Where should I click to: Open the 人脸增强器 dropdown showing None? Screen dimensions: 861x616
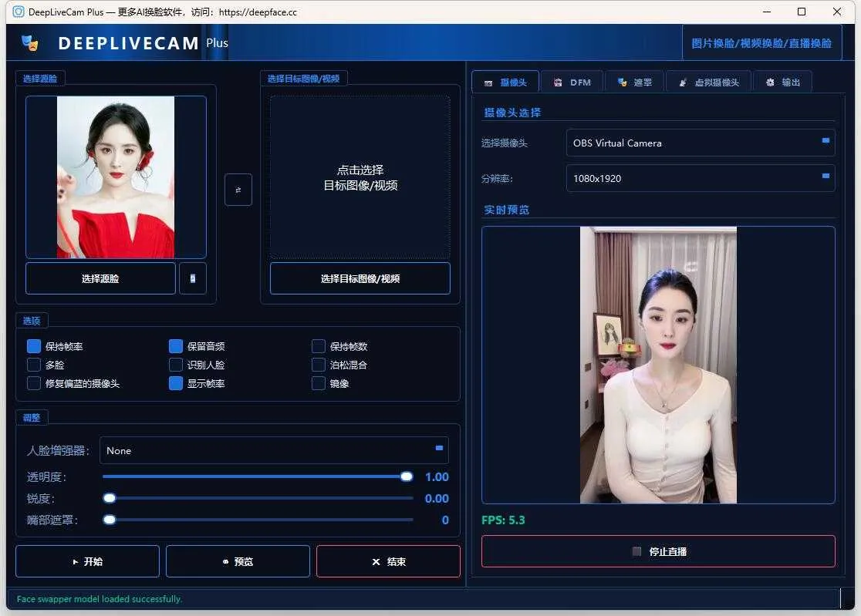pyautogui.click(x=274, y=450)
